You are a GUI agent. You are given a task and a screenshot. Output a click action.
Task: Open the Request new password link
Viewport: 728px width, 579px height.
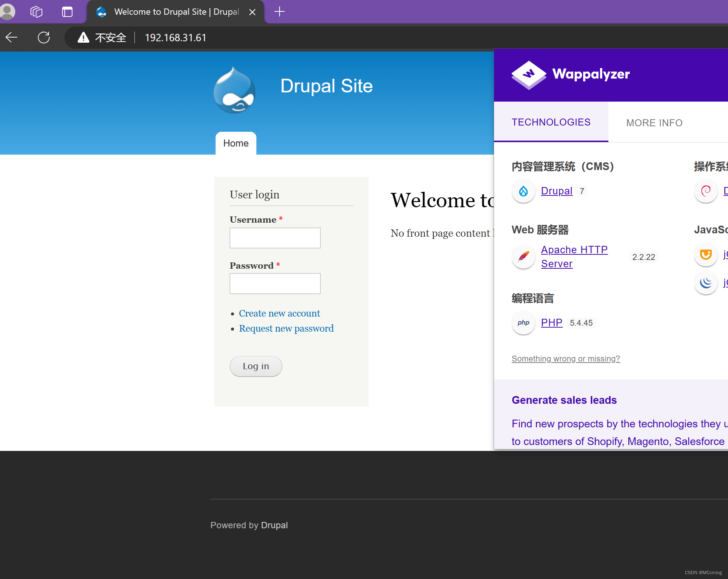pyautogui.click(x=287, y=328)
